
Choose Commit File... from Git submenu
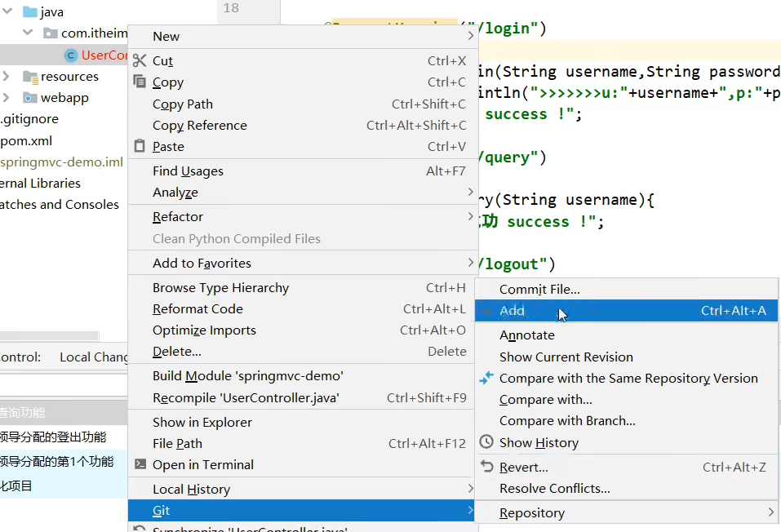pos(626,289)
